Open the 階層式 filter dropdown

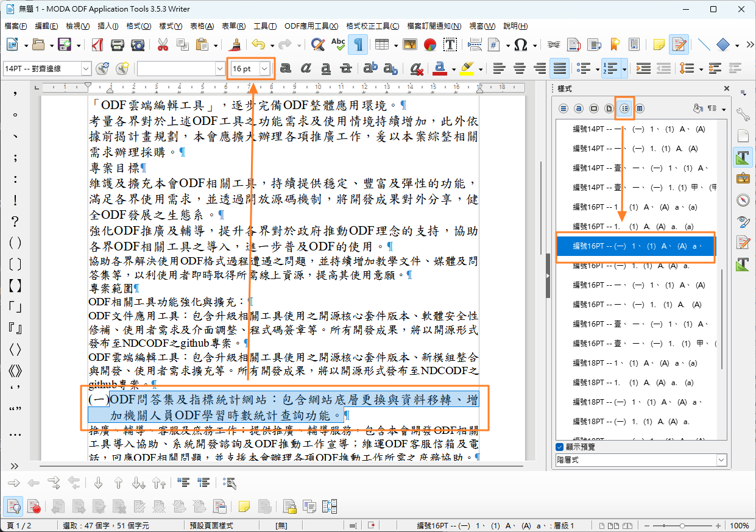pos(721,460)
